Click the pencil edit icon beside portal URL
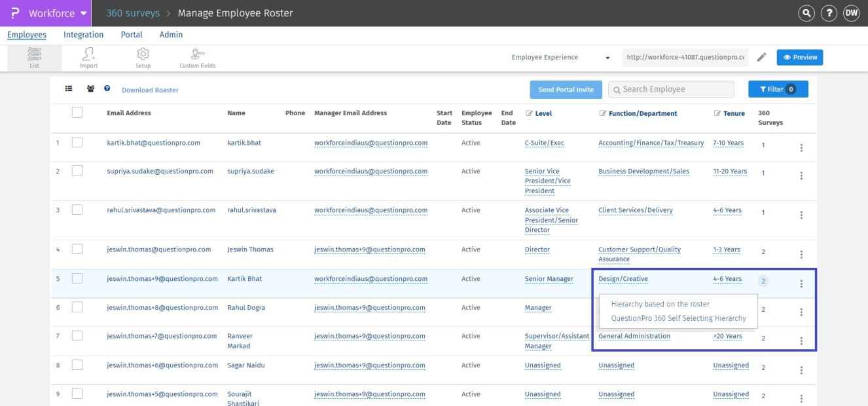This screenshot has height=406, width=868. click(x=761, y=58)
